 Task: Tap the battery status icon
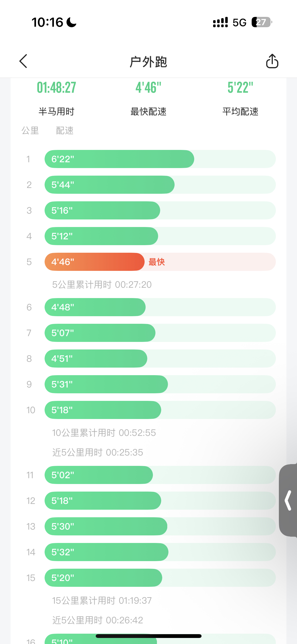pos(261,22)
